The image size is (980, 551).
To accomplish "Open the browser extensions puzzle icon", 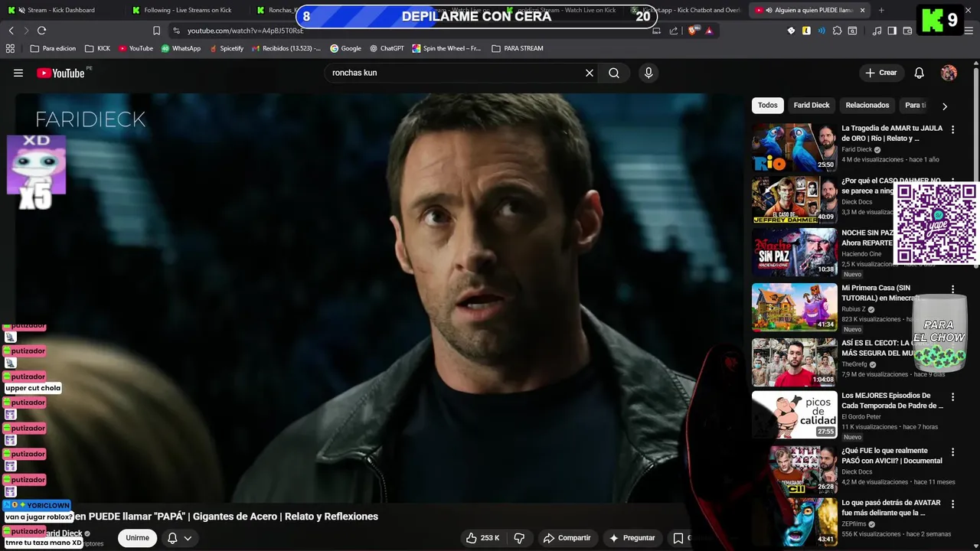I will 837,31.
